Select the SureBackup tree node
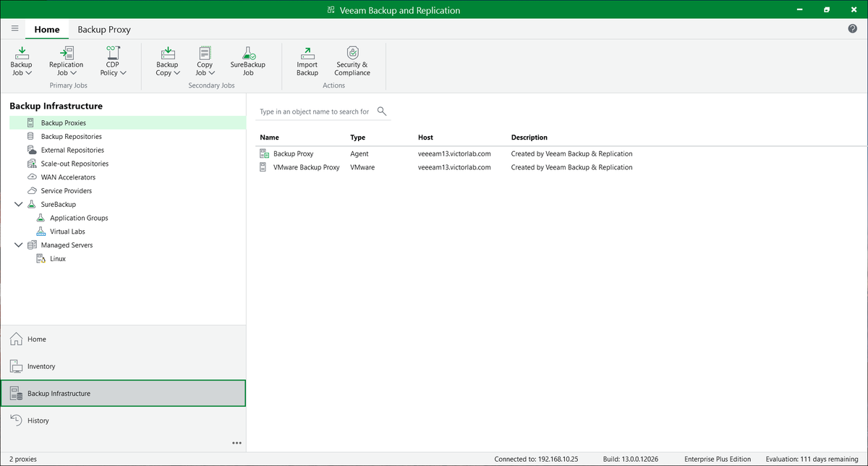Screen dimensions: 868x466 [x=59, y=204]
